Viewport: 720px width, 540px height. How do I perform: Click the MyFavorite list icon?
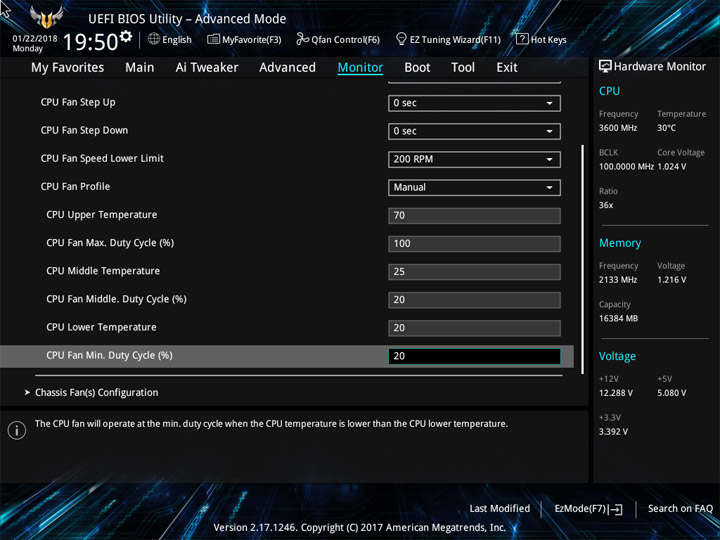[213, 39]
